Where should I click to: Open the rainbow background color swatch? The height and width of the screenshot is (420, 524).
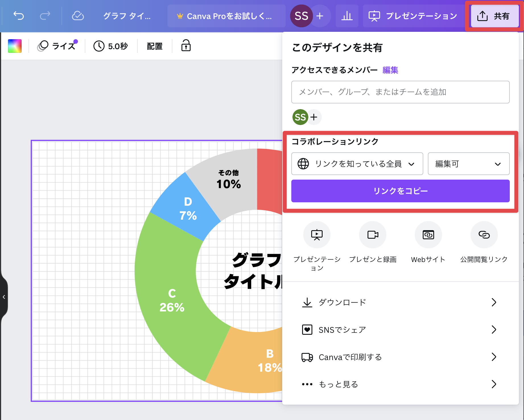(x=15, y=46)
